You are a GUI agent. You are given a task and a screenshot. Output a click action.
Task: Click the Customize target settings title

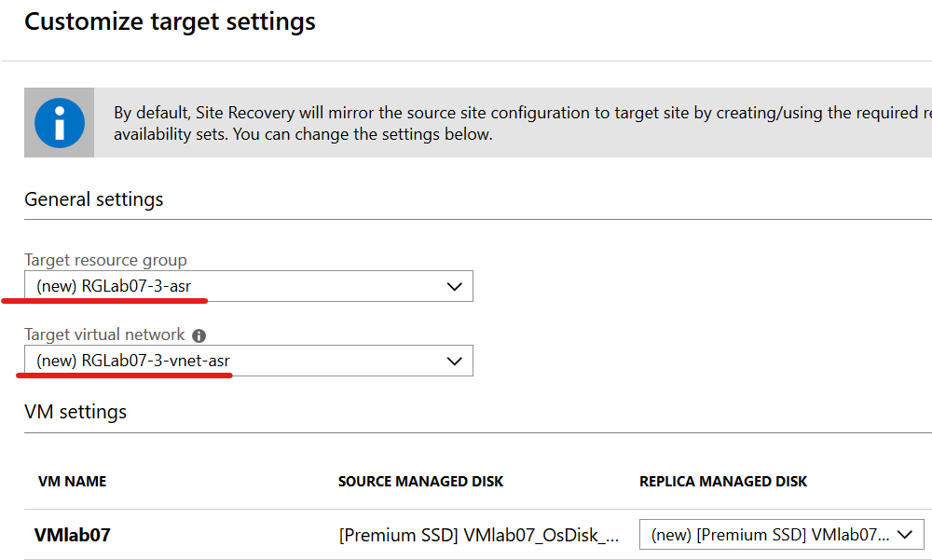tap(170, 21)
